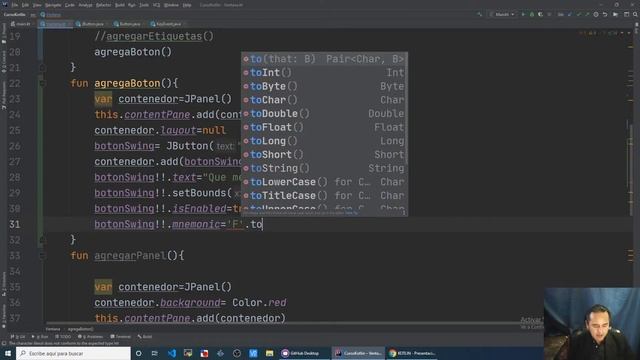Open the TODO tool window
Screen dimensions: 640x360
(63, 337)
